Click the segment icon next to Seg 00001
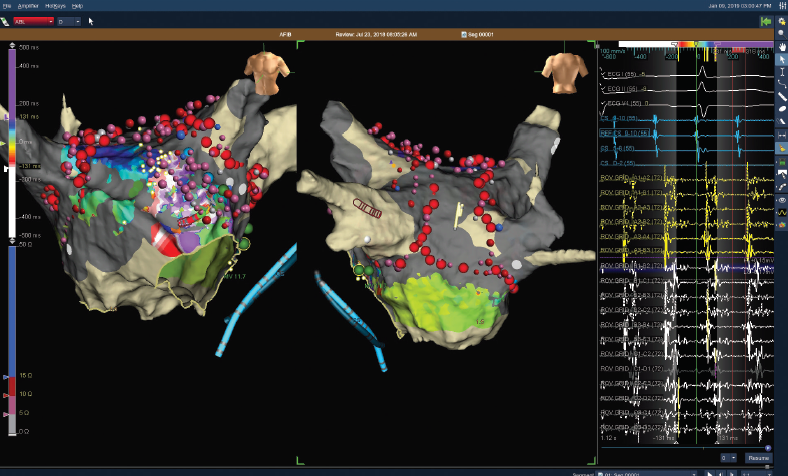The height and width of the screenshot is (476, 788). click(464, 35)
